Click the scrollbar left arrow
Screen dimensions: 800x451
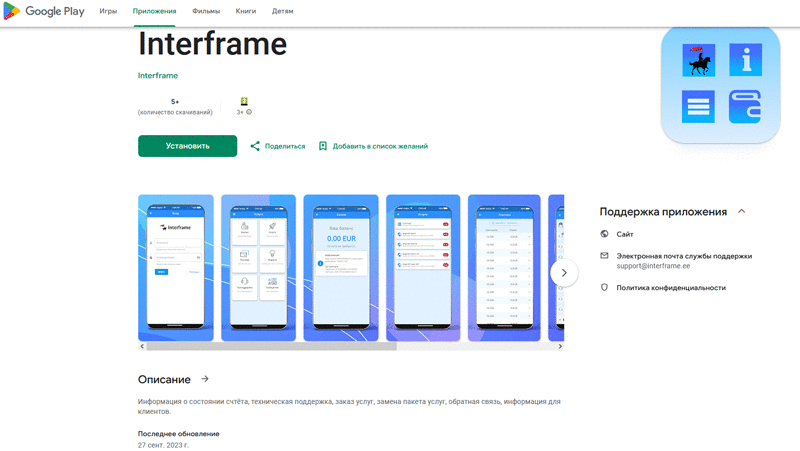click(142, 346)
